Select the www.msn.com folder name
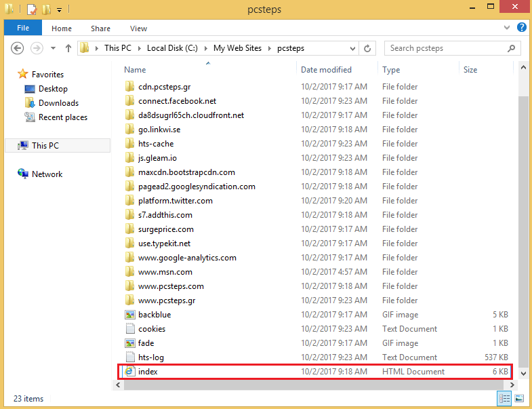The height and width of the screenshot is (409, 532). pyautogui.click(x=165, y=272)
